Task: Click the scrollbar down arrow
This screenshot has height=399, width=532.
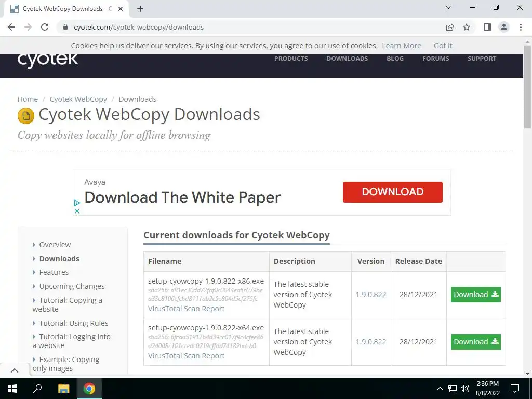Action: pyautogui.click(x=527, y=374)
